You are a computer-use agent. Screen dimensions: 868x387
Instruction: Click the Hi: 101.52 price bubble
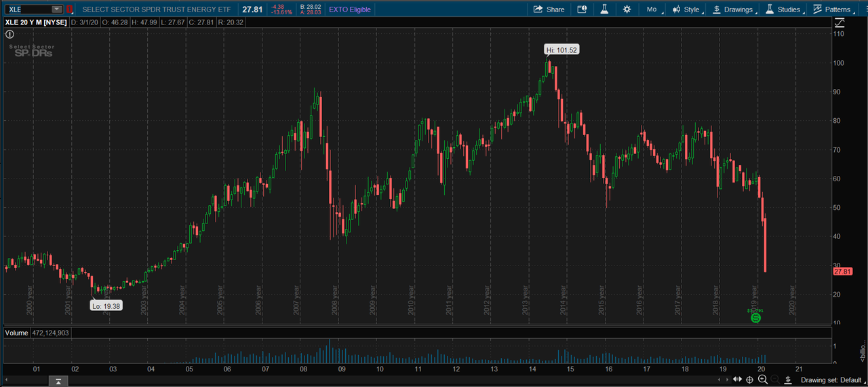pyautogui.click(x=562, y=50)
